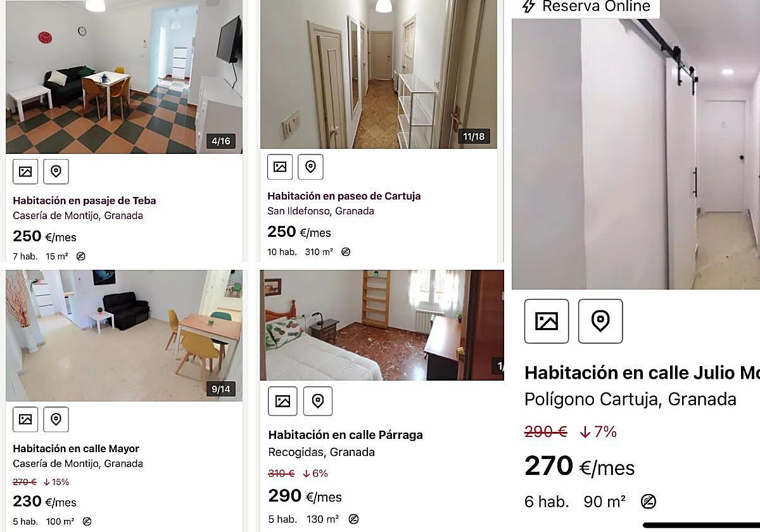The height and width of the screenshot is (532, 760).
Task: Show map location for paseo de Cartuja room
Action: [x=310, y=167]
